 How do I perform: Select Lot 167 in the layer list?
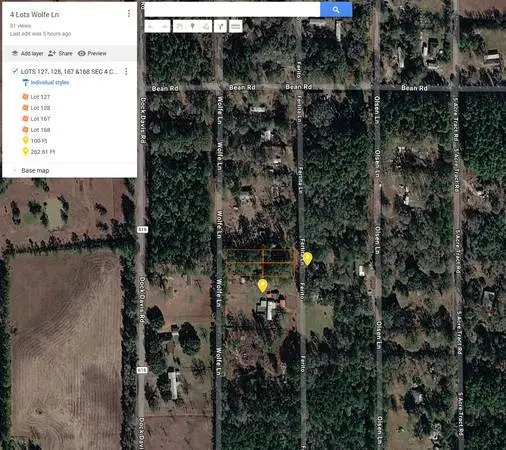pyautogui.click(x=40, y=119)
